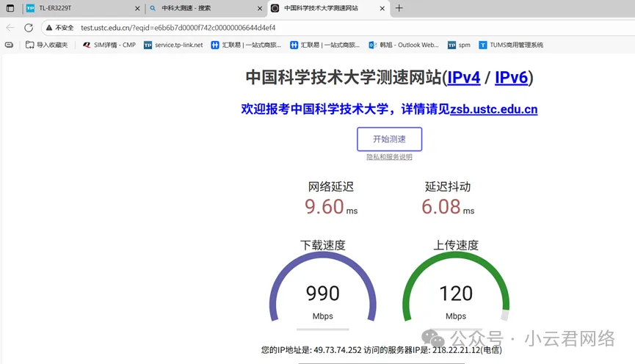
Task: Open the service.tp-link.net bookmark
Action: tap(173, 45)
